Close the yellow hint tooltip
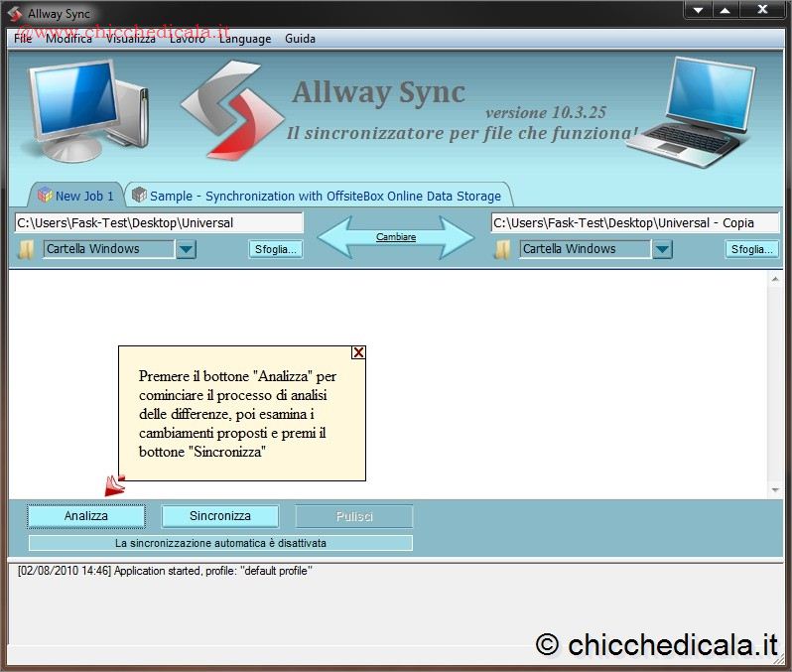Image resolution: width=792 pixels, height=672 pixels. tap(358, 352)
